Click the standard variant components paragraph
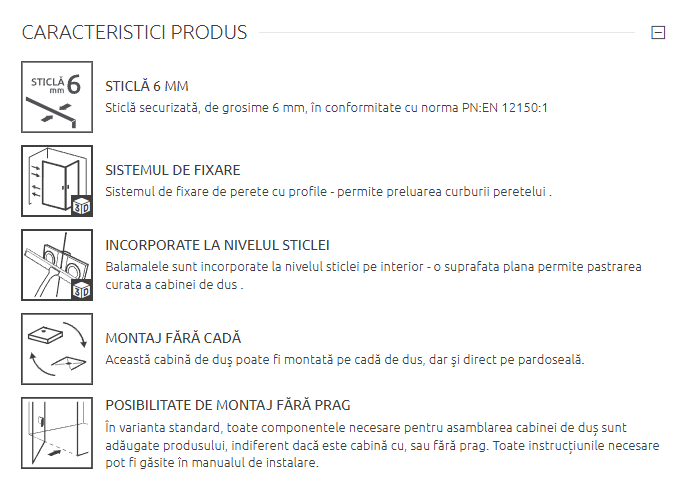Screen dimensions: 685x490 [381, 445]
